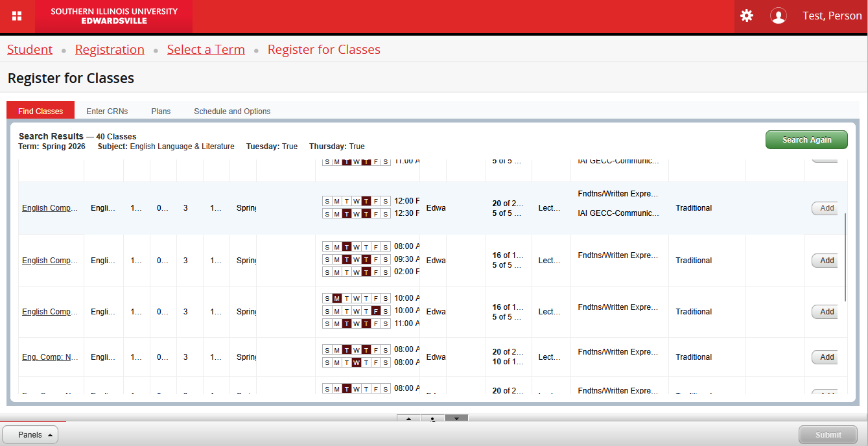
Task: Select the Schedule and Options tab
Action: pyautogui.click(x=232, y=111)
